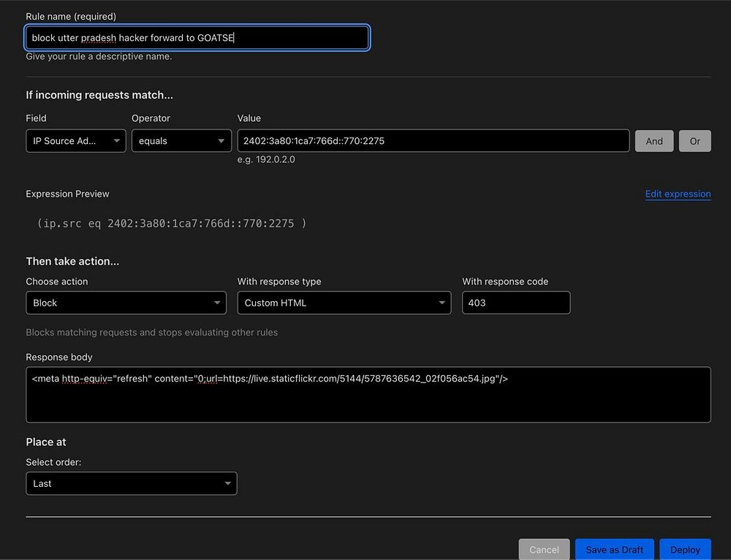Deploy the rule

tap(685, 549)
